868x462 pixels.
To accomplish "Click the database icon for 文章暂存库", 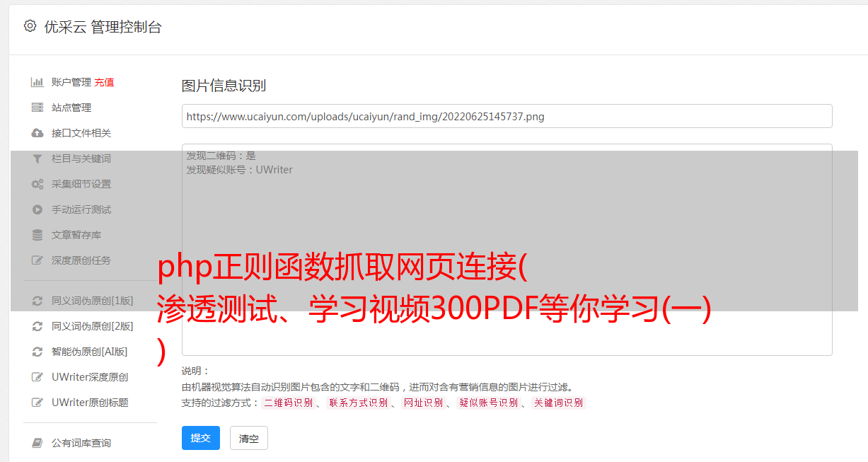I will pyautogui.click(x=37, y=235).
